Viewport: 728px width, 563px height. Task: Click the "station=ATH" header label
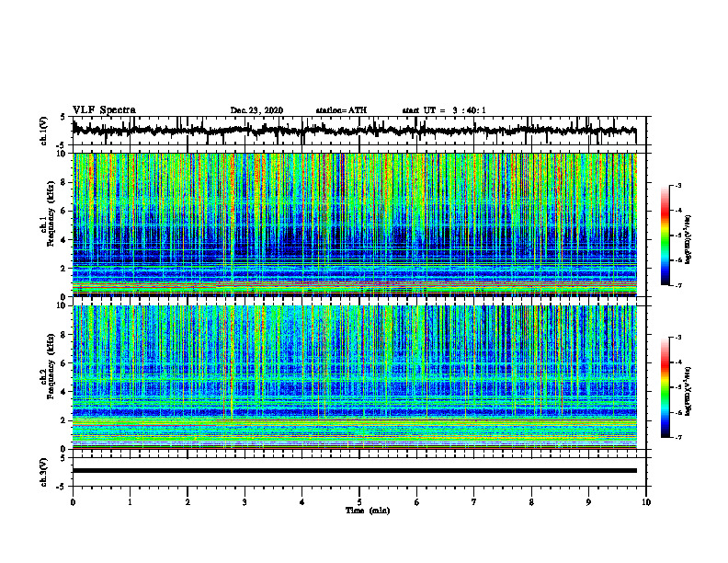(341, 110)
